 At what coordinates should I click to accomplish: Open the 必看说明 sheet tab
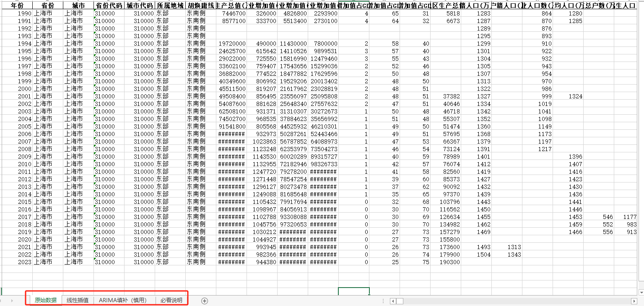pos(171,300)
